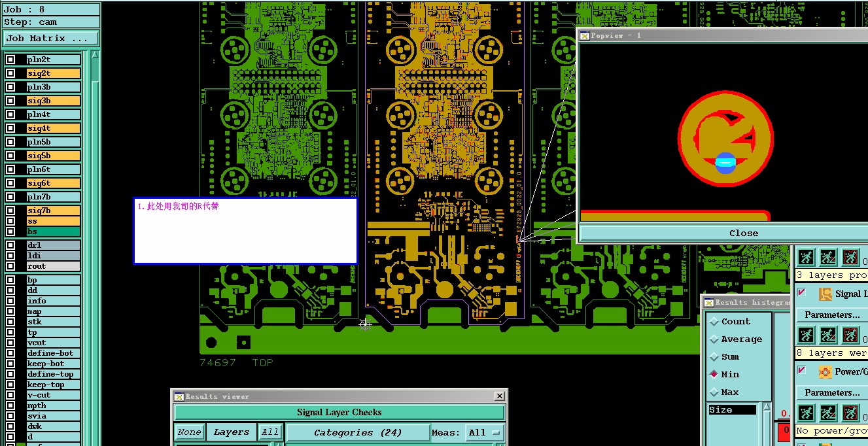868x446 pixels.
Task: Open Parameters for Power/Ground checks
Action: (832, 393)
